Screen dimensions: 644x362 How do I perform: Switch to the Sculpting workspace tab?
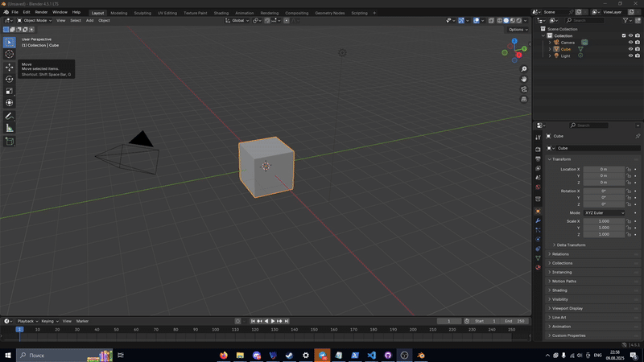(142, 13)
